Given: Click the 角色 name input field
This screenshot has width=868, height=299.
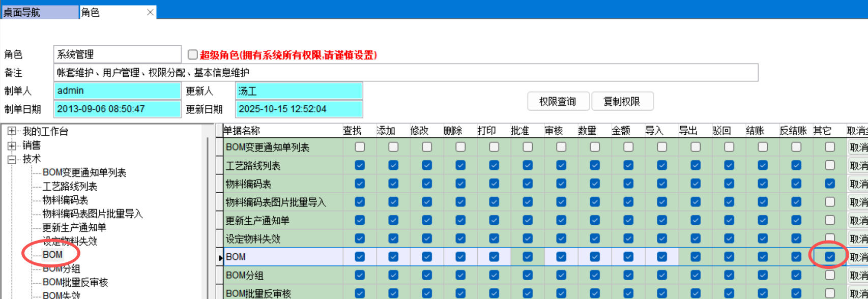Looking at the screenshot, I should [117, 54].
